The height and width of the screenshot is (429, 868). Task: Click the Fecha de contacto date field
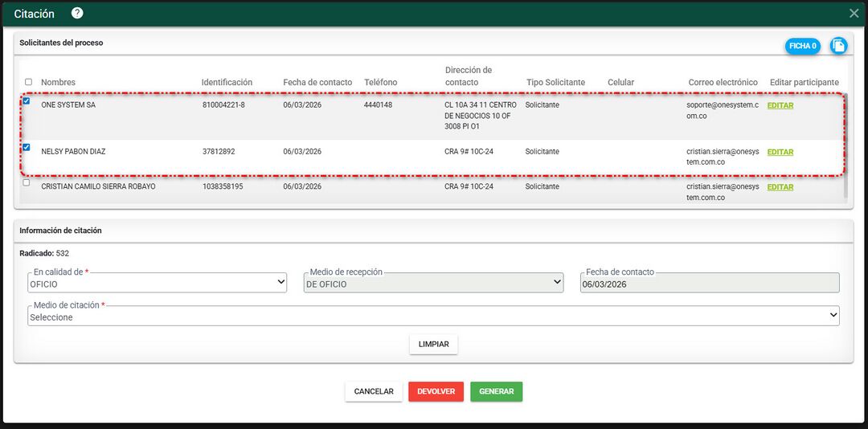pyautogui.click(x=709, y=284)
